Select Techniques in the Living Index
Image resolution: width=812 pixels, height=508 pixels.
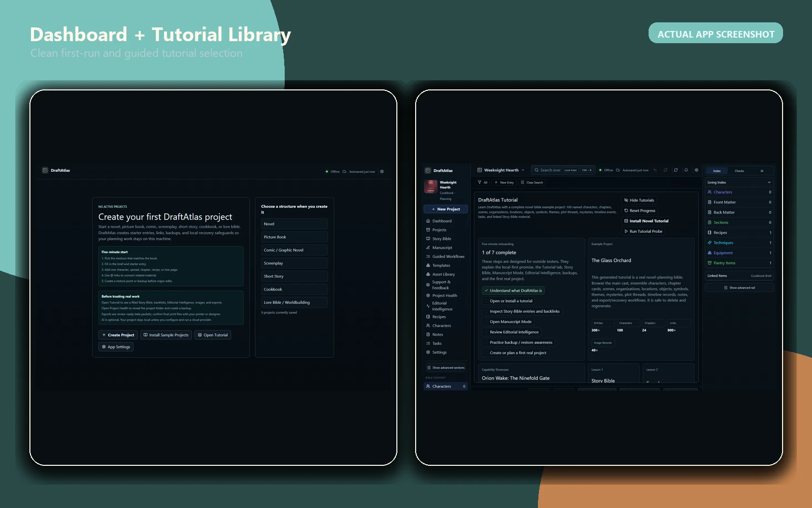click(739, 243)
